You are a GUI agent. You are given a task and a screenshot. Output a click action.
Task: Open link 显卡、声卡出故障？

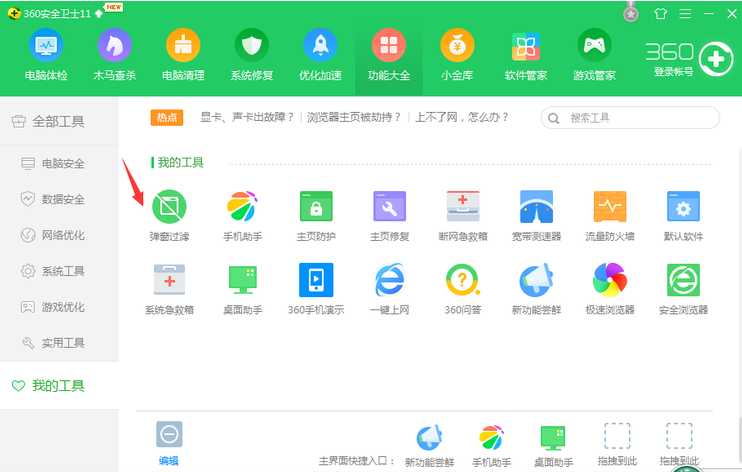[247, 117]
